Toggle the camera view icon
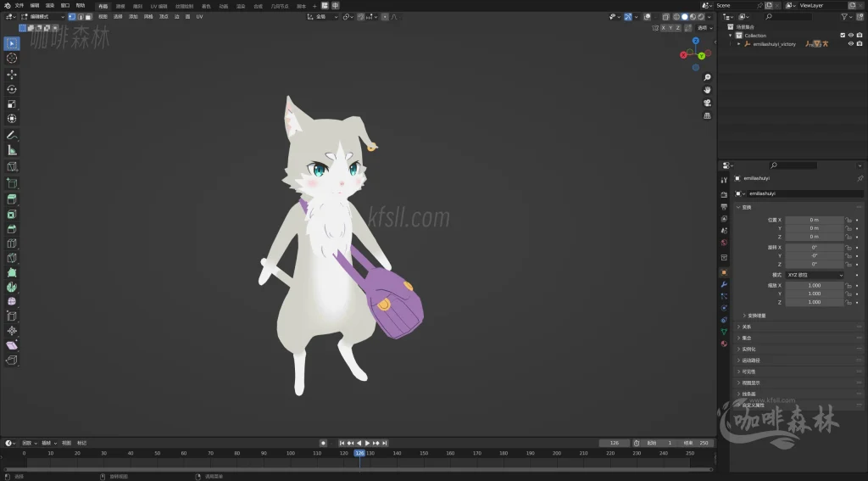This screenshot has height=481, width=868. [x=707, y=103]
